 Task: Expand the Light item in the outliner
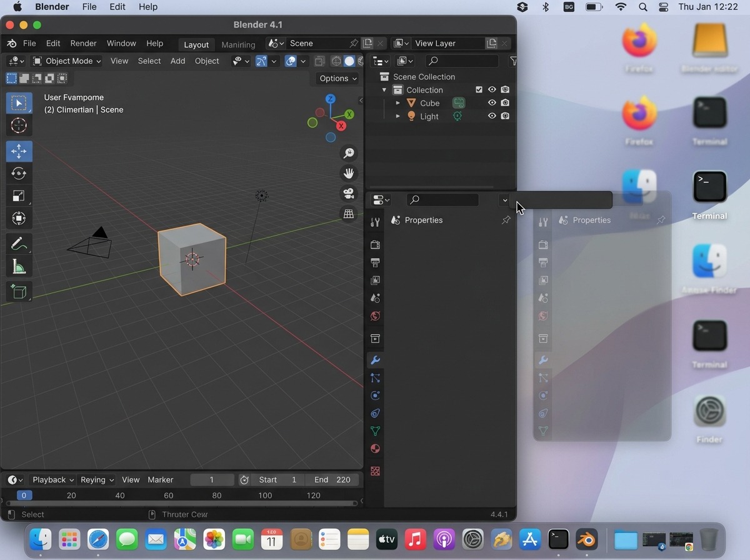[398, 116]
